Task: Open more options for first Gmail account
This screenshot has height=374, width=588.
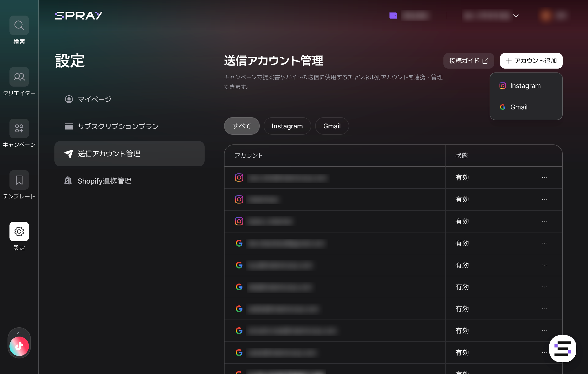Action: click(x=545, y=243)
